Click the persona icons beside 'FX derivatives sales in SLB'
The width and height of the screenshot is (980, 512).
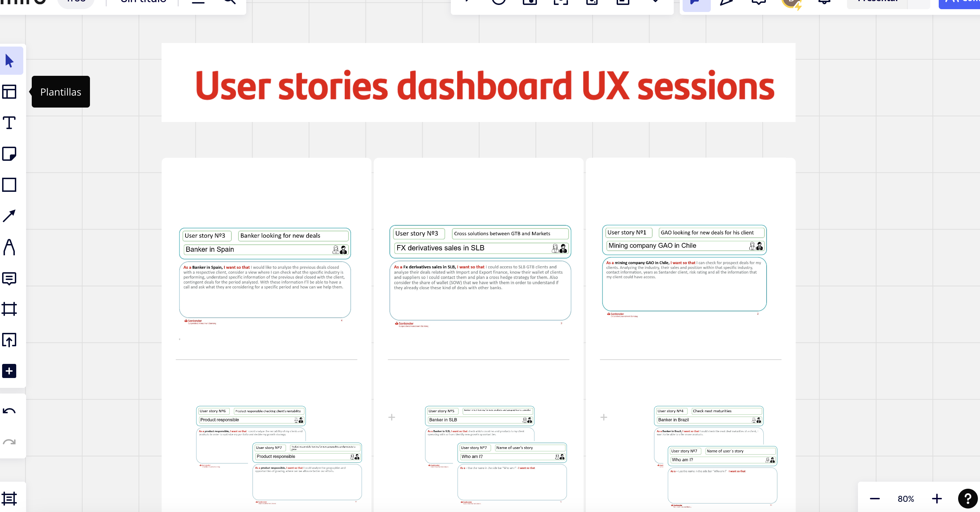(x=559, y=248)
